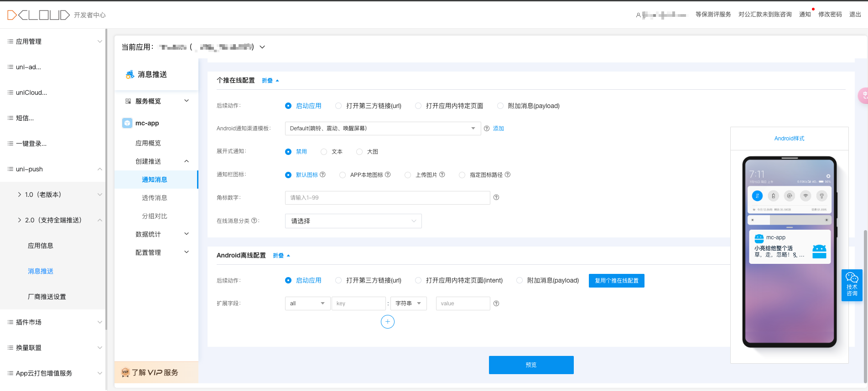The width and height of the screenshot is (868, 391).
Task: Click list icon beside 插件市场
Action: click(10, 322)
